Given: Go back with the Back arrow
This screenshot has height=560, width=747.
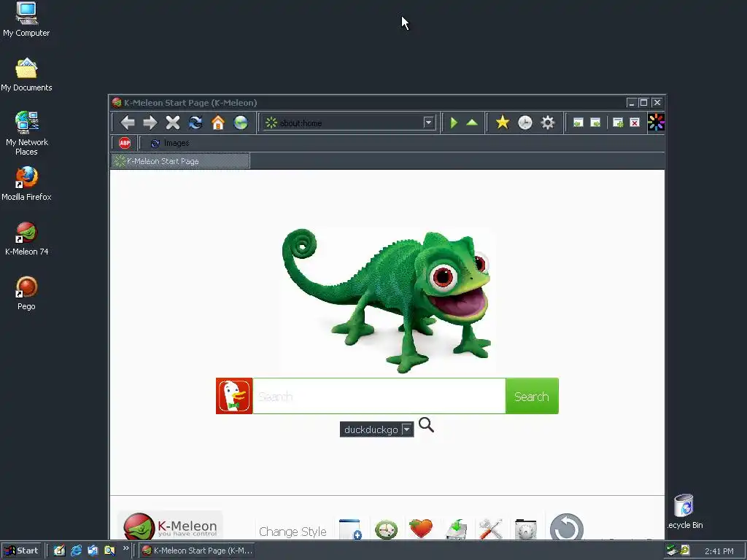Looking at the screenshot, I should [x=127, y=122].
